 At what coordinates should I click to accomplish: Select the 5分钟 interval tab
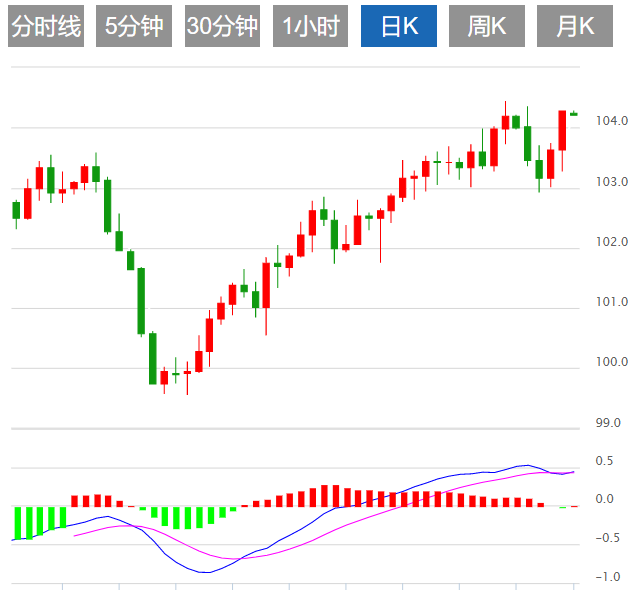click(x=134, y=26)
